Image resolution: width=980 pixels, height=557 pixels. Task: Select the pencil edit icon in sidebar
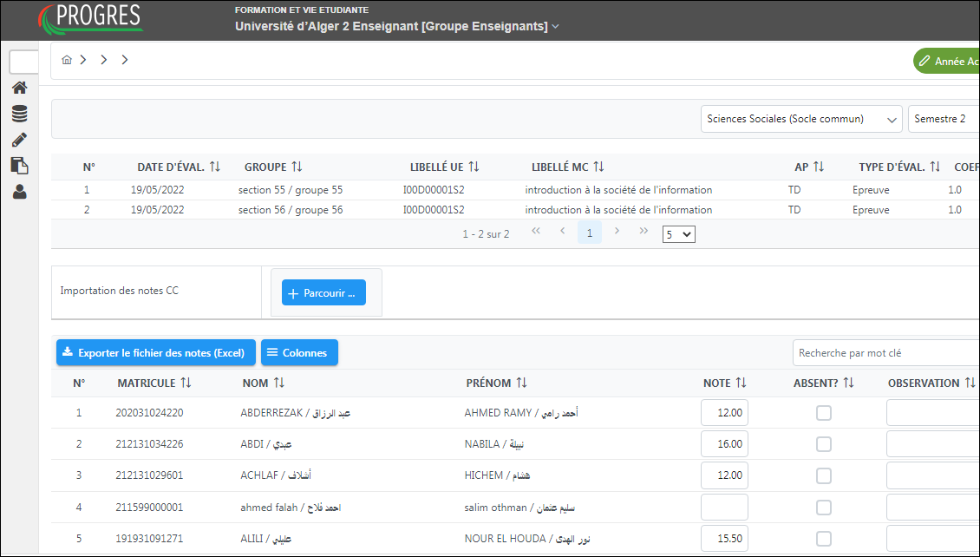point(19,140)
